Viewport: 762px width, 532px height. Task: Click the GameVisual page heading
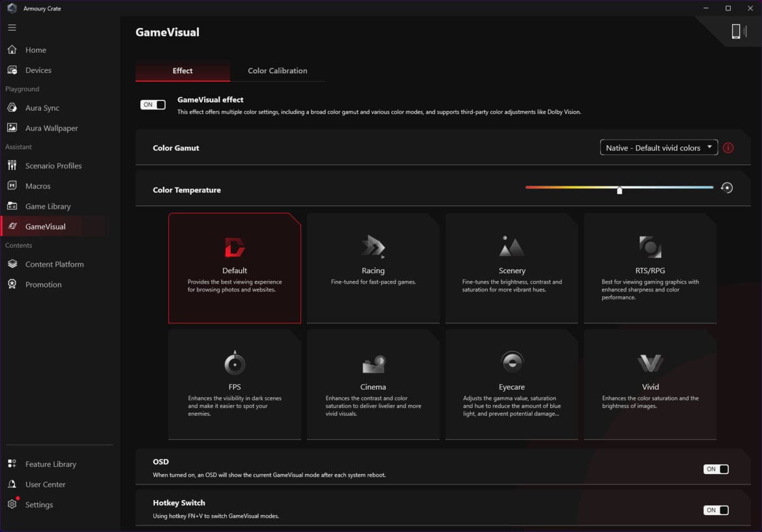(167, 33)
